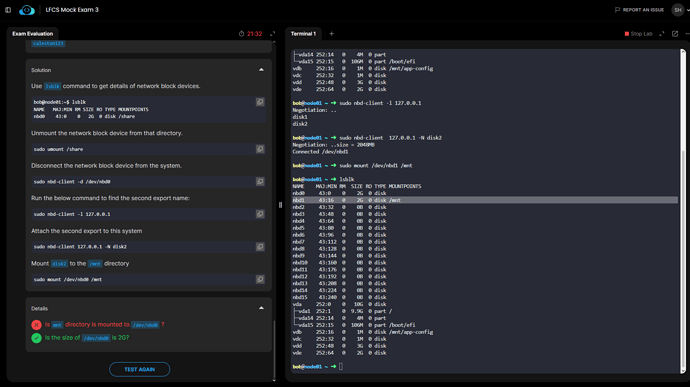
Task: Maximize the terminal panel
Action: (661, 34)
